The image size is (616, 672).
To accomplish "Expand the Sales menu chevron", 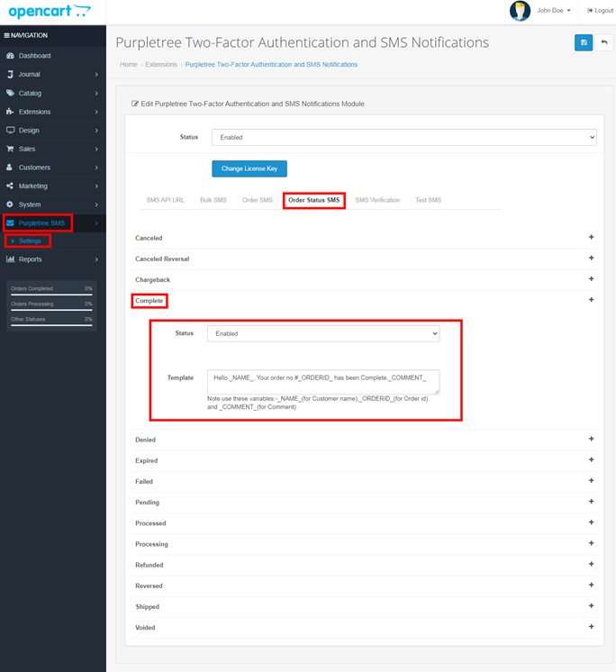I will point(96,149).
